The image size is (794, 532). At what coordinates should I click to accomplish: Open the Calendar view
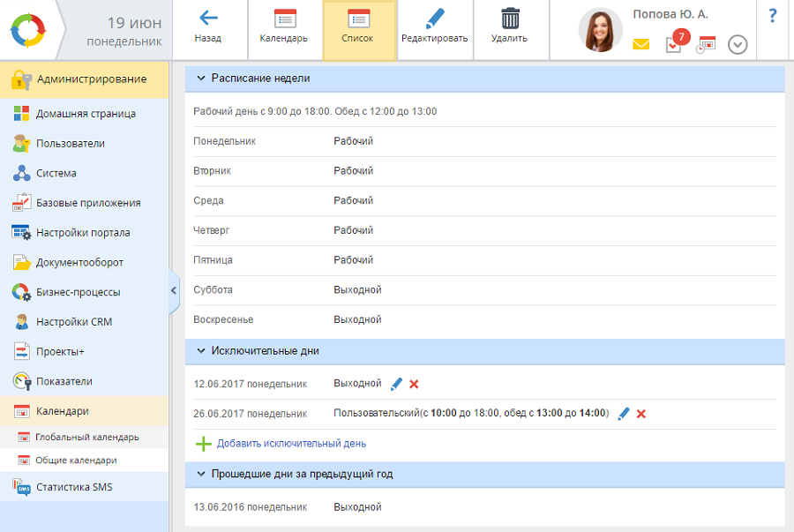click(284, 26)
